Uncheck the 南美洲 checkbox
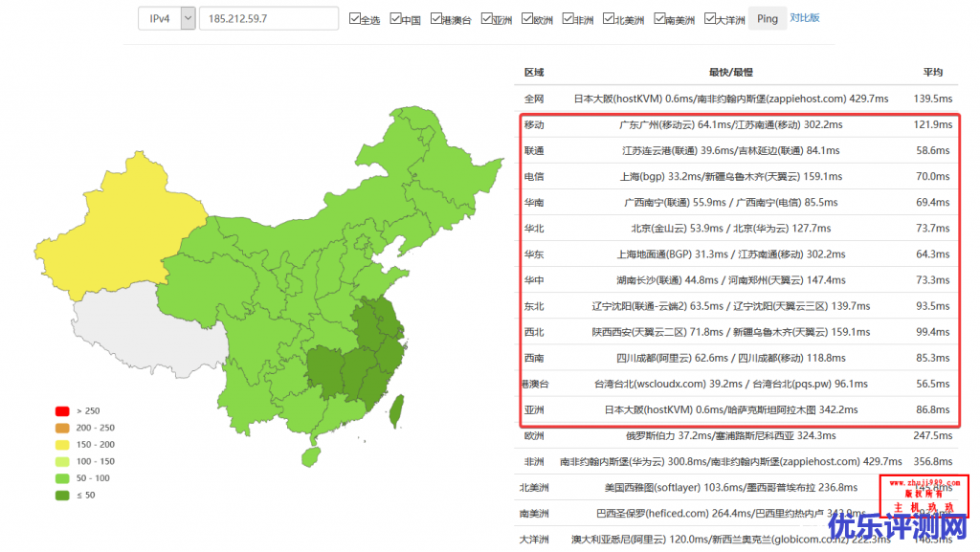The height and width of the screenshot is (552, 980). click(x=659, y=19)
